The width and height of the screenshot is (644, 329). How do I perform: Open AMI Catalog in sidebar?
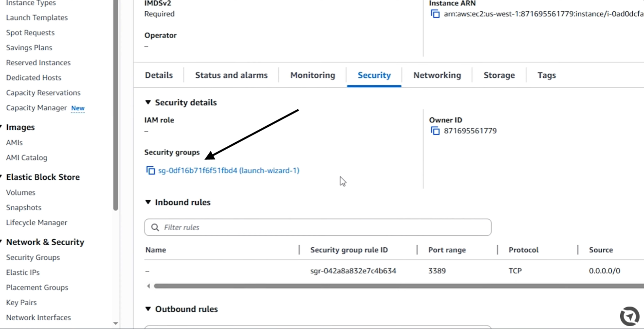point(27,158)
